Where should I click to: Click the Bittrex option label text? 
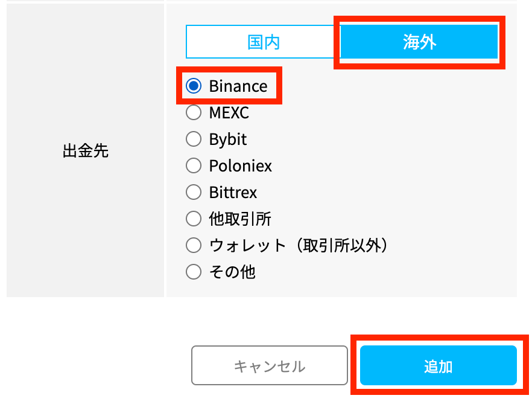(x=233, y=193)
